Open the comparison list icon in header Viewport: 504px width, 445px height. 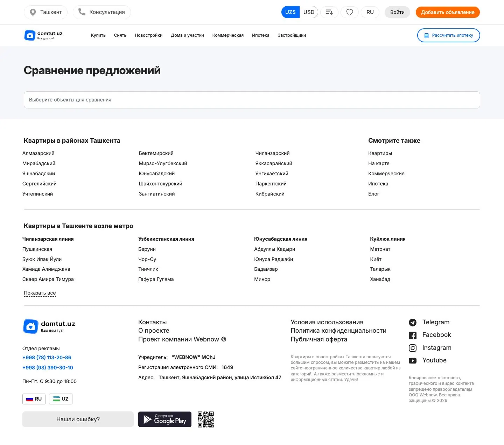(x=329, y=12)
